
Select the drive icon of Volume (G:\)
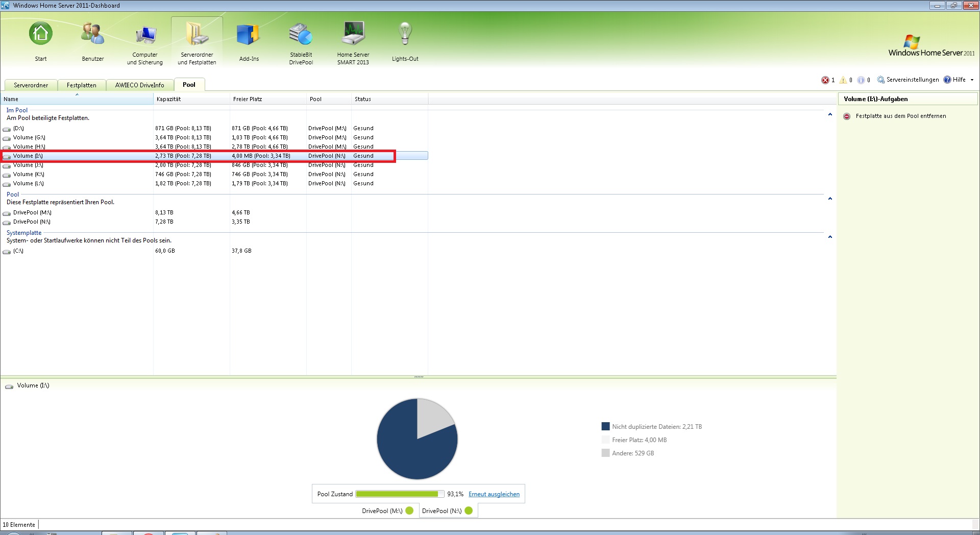pos(7,138)
